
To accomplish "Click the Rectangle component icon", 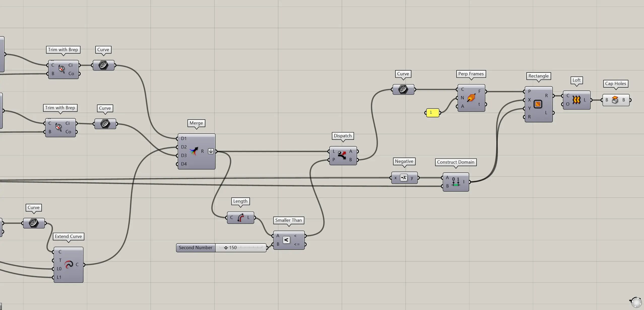I will click(538, 104).
